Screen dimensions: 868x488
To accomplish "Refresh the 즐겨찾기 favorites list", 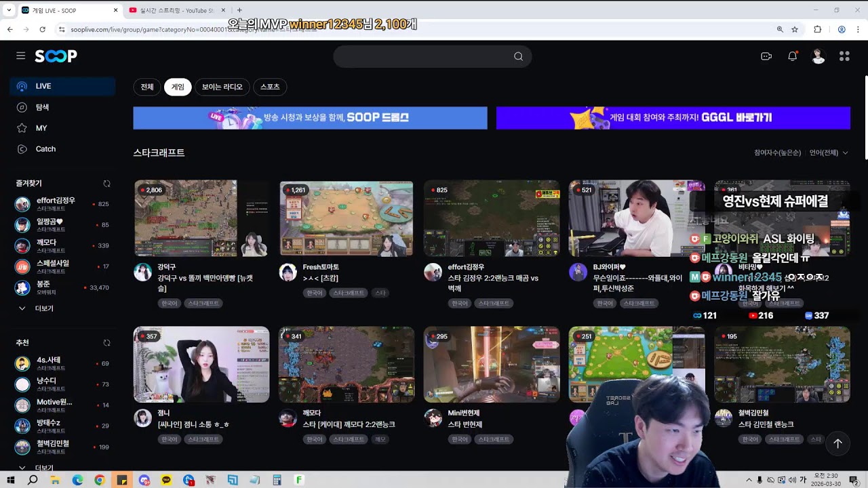I will point(106,184).
